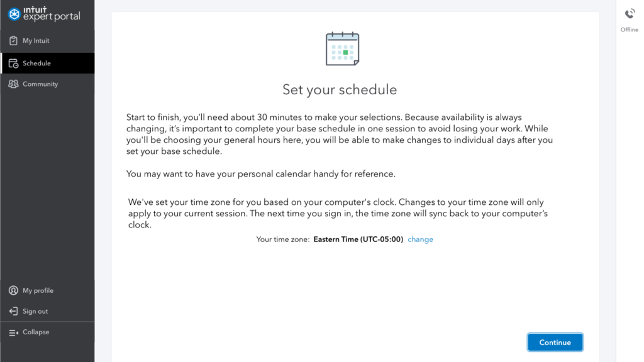The image size is (644, 362).
Task: Select the Sign out text
Action: pyautogui.click(x=35, y=311)
